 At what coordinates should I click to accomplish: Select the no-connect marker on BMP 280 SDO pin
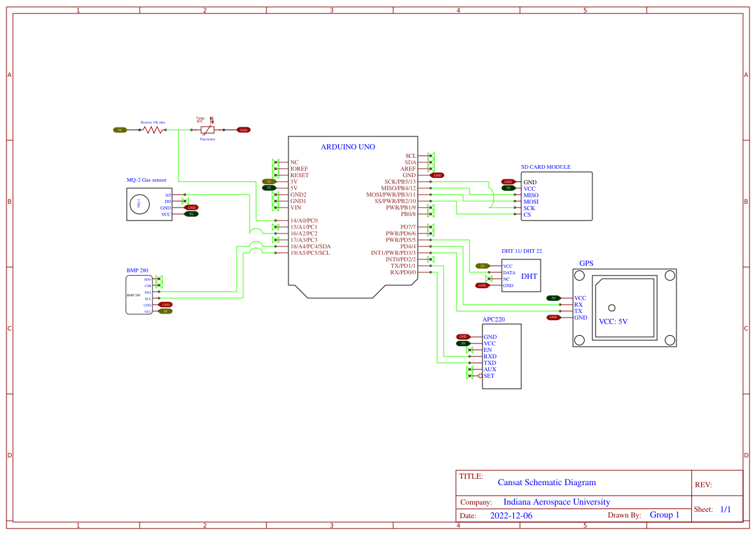159,279
